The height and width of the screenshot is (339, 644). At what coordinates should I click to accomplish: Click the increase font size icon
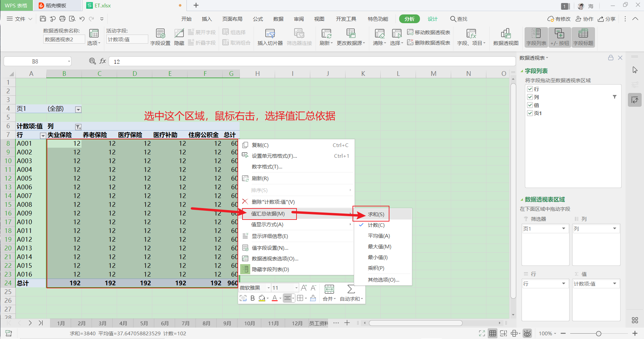point(304,288)
